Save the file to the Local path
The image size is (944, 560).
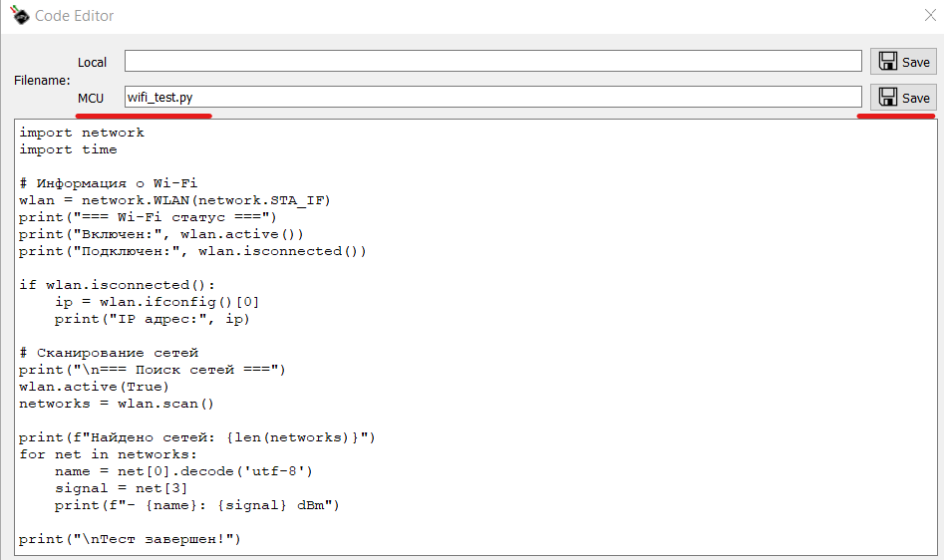[903, 62]
